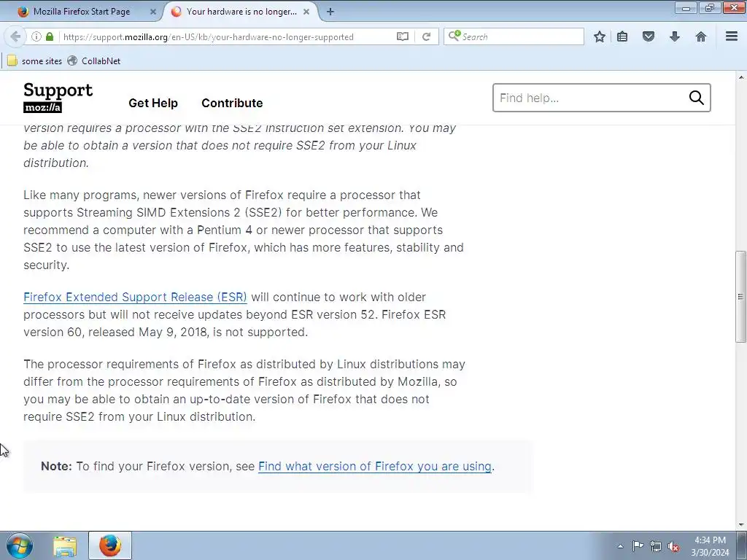Open site information via the 'i' icon
The height and width of the screenshot is (560, 747).
pyautogui.click(x=36, y=36)
